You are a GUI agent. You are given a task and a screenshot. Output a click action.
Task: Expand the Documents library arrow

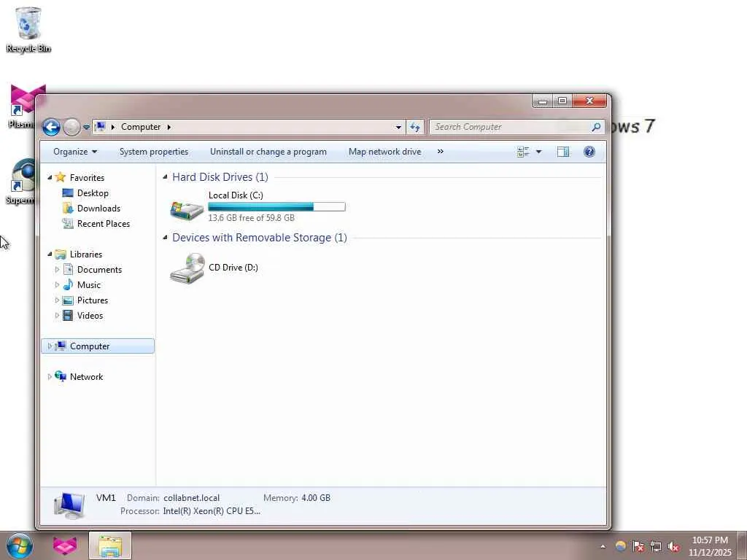coord(57,270)
